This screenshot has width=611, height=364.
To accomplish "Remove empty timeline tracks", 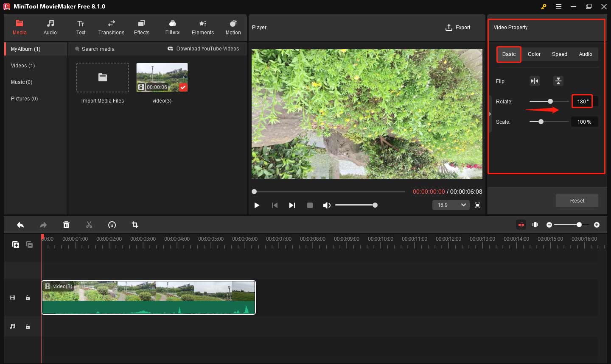I will pyautogui.click(x=29, y=245).
